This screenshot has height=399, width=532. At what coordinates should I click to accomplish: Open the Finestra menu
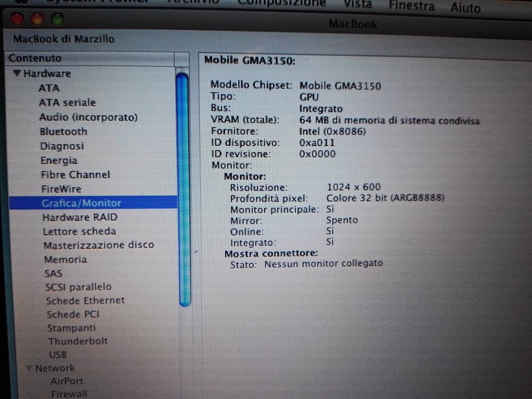coord(412,6)
